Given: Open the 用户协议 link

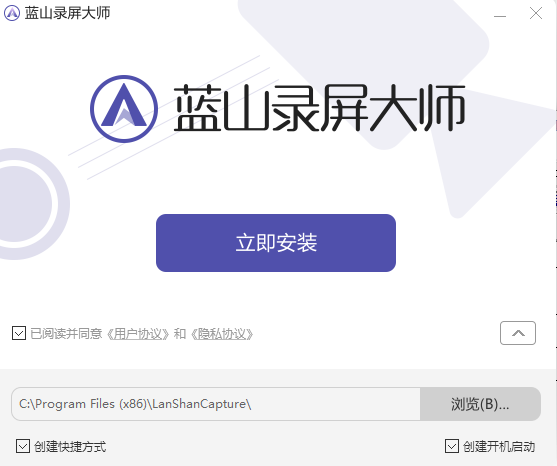Looking at the screenshot, I should click(x=138, y=334).
